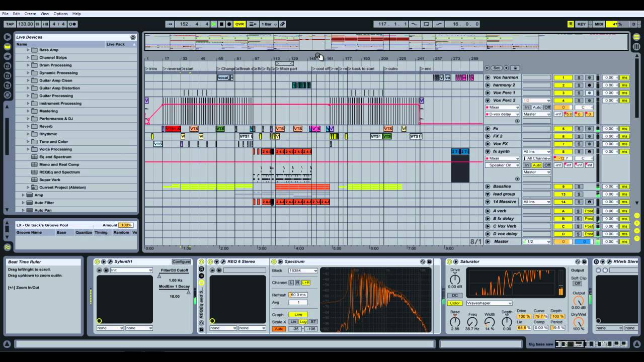The height and width of the screenshot is (362, 644).
Task: Toggle the KEY map mode switch
Action: point(581,24)
